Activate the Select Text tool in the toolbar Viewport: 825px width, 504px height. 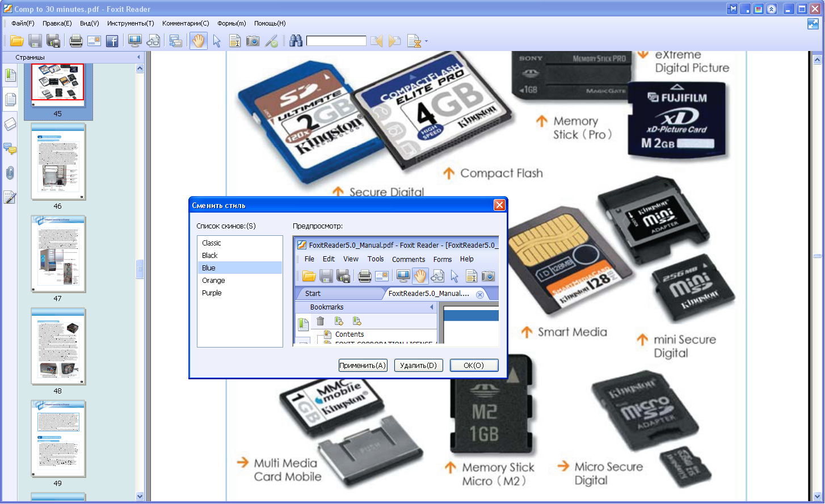(x=234, y=41)
